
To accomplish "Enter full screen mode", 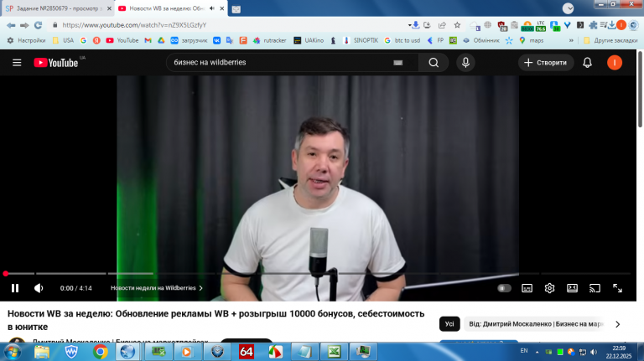I will 617,288.
